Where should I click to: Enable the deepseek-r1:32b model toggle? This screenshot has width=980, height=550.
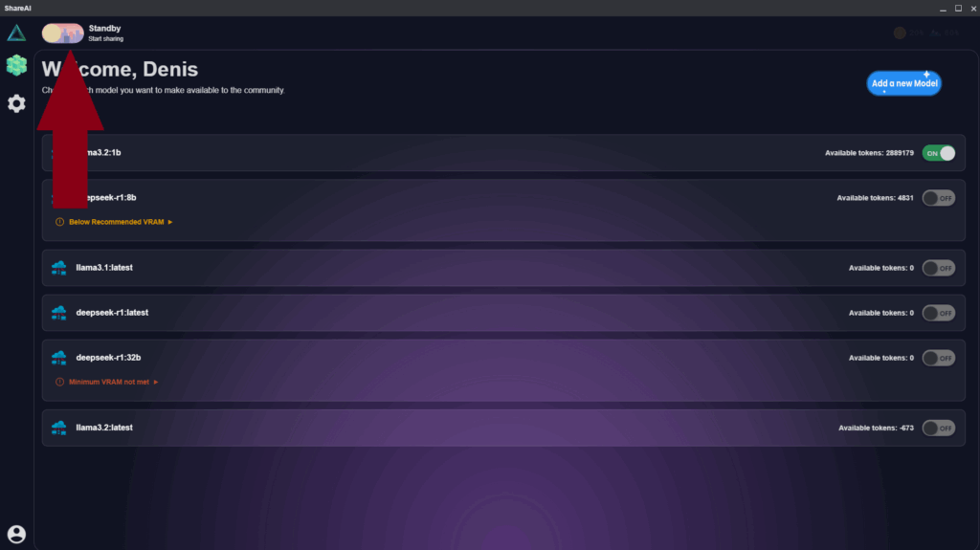(x=938, y=358)
